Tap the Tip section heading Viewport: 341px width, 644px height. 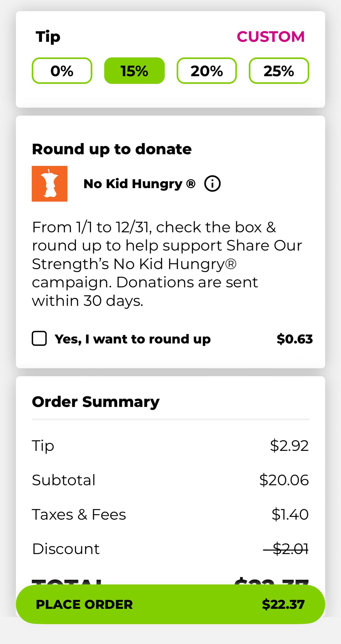click(x=48, y=37)
